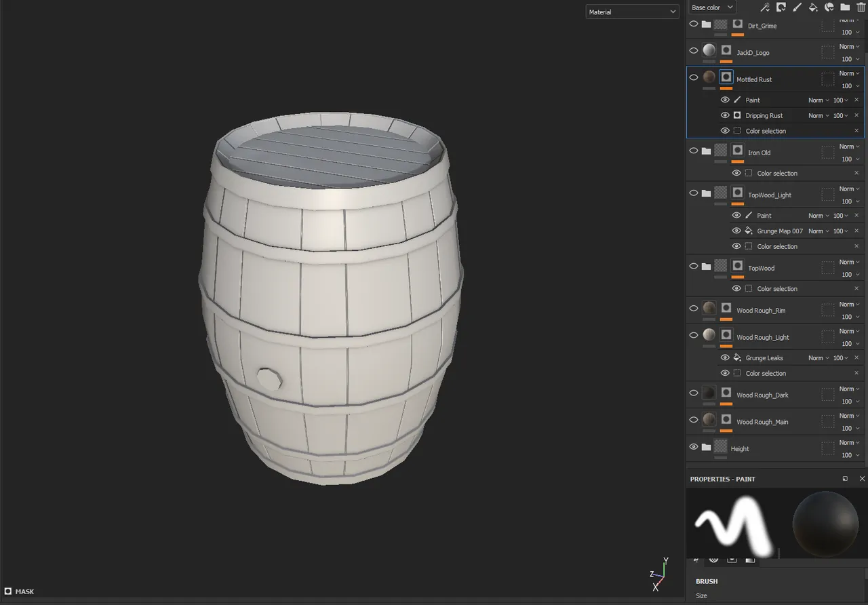Screen dimensions: 868x605
Task: Select the Paint effect under TopWood_Light
Action: click(x=764, y=216)
